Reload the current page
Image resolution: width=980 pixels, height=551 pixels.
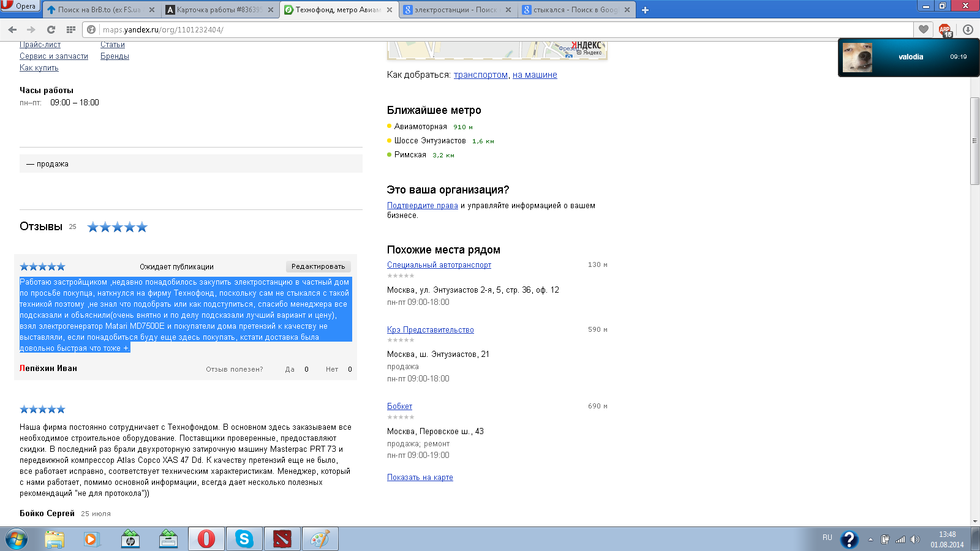pyautogui.click(x=51, y=29)
